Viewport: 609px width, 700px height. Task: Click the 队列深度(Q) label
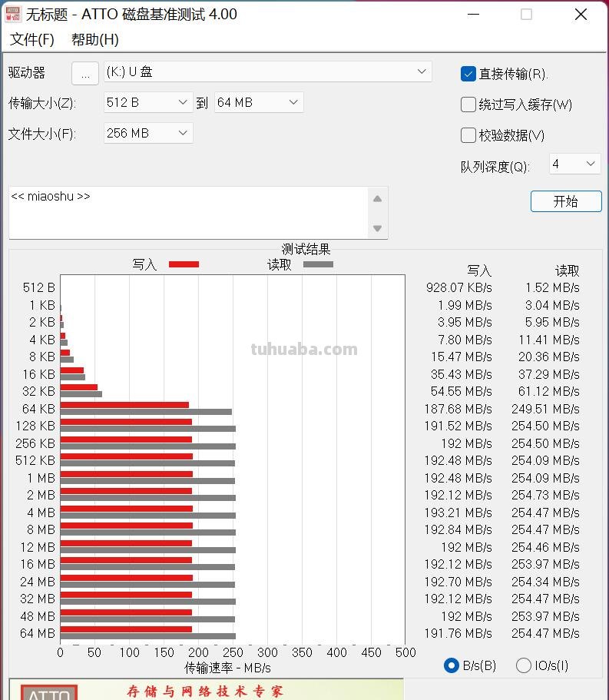(495, 167)
